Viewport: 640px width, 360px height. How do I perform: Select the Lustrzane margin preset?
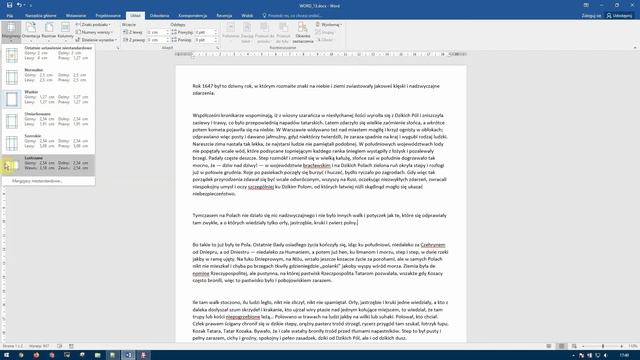(49, 164)
